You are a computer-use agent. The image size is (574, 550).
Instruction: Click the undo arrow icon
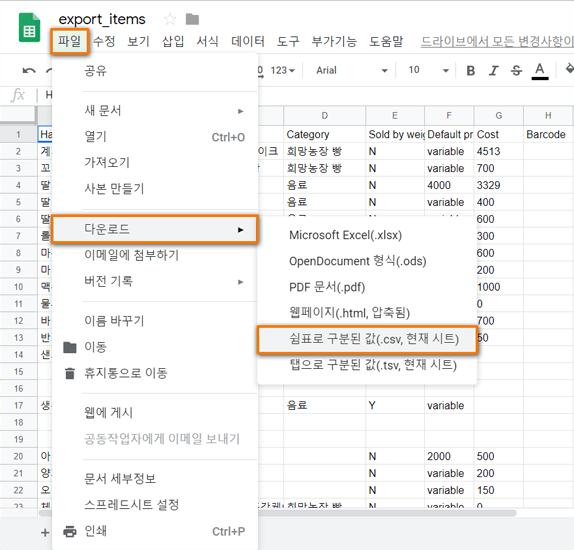coord(29,70)
